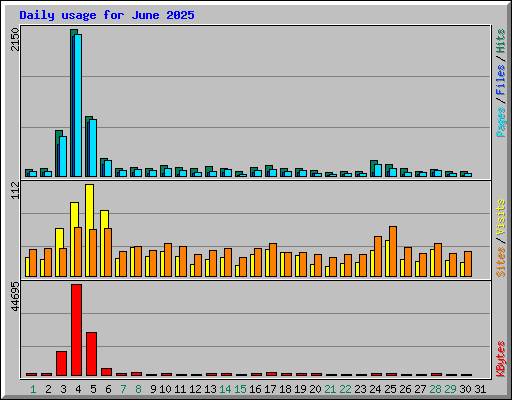Click day label 7 on the x-axis

point(123,389)
